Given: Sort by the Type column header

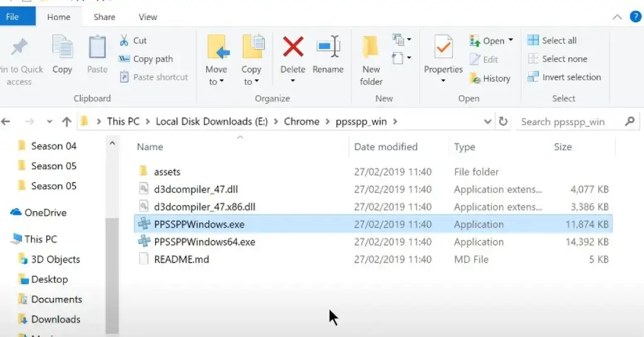Looking at the screenshot, I should click(499, 146).
